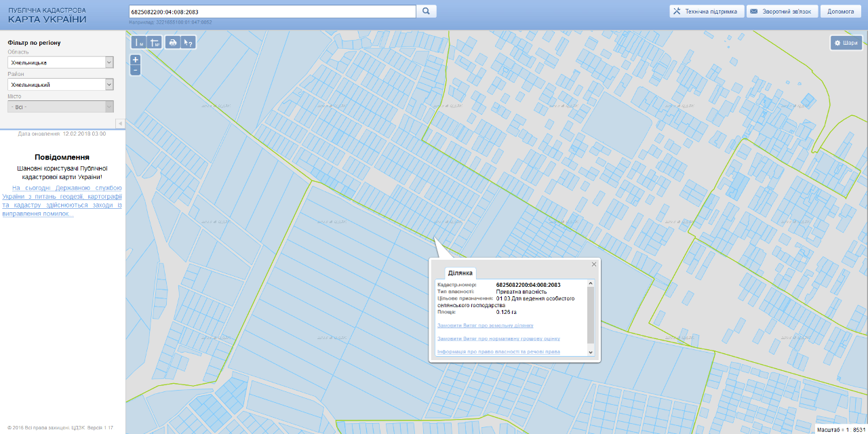
Task: Click the Карта України logo
Action: pos(47,16)
